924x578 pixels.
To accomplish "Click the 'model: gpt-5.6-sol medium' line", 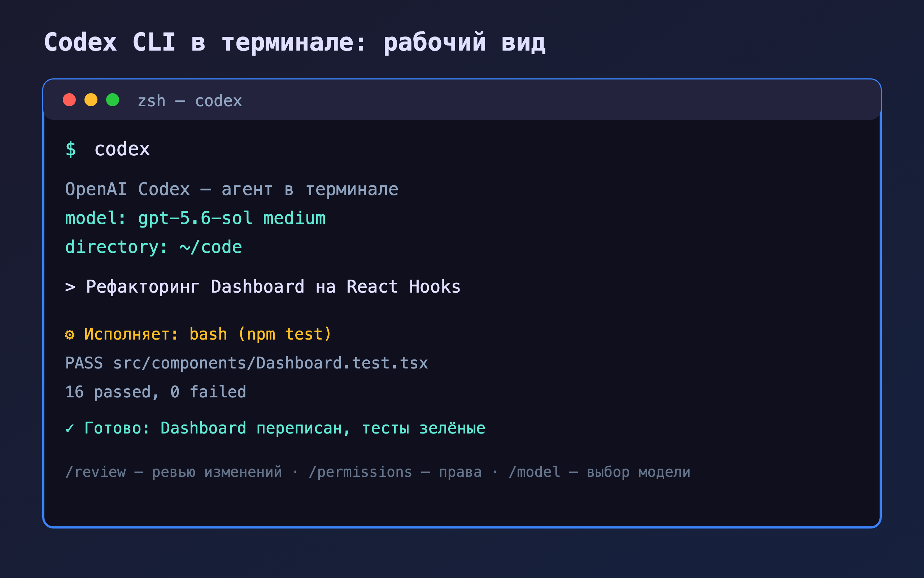I will tap(196, 219).
